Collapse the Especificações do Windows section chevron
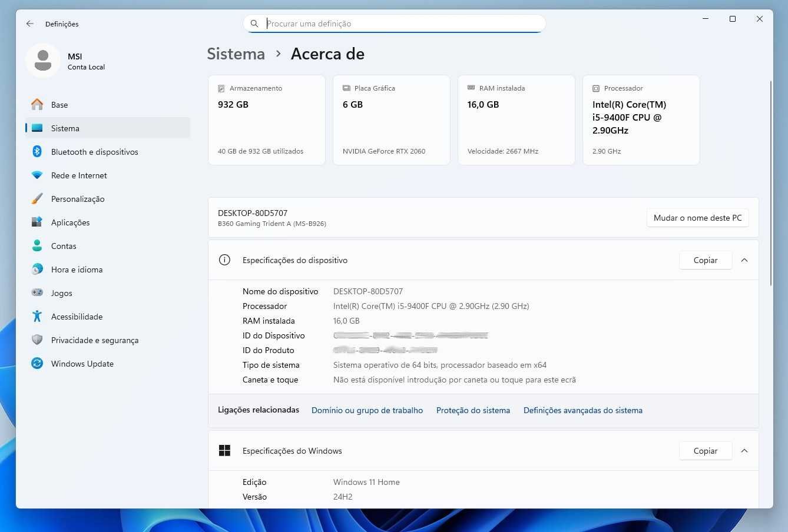788x532 pixels. [x=744, y=451]
